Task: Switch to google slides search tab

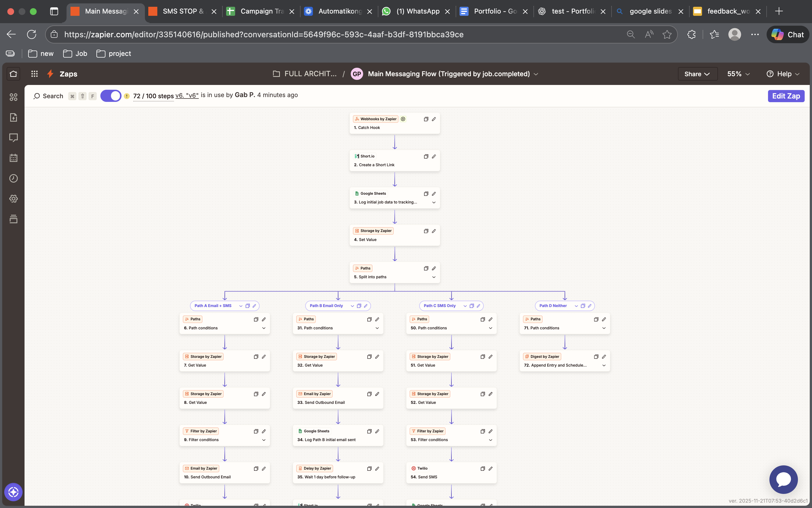Action: [650, 11]
